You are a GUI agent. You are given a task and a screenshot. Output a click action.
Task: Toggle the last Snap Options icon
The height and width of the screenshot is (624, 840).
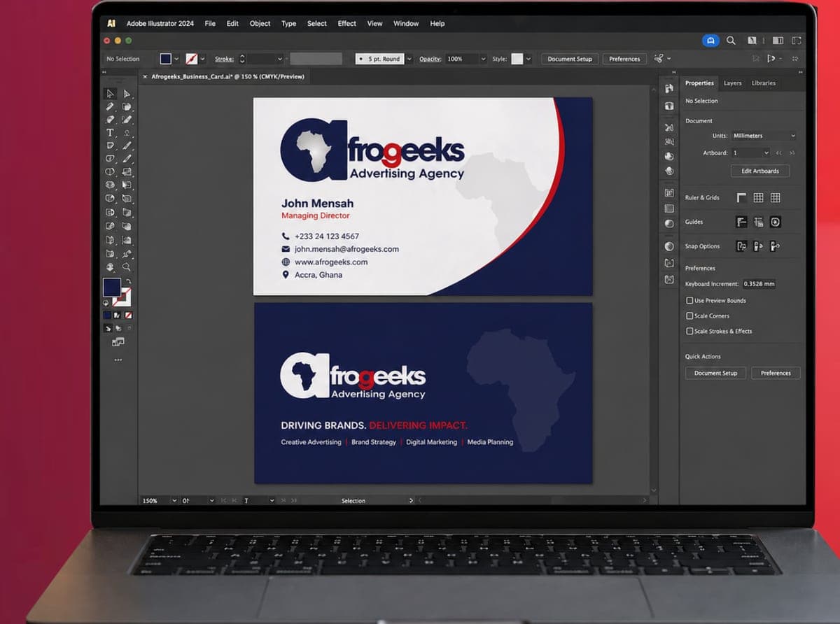775,246
